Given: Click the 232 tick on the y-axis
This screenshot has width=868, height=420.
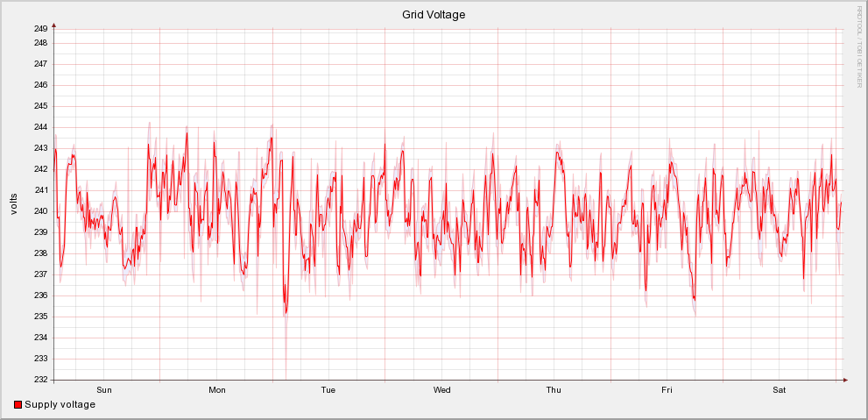Looking at the screenshot, I should [x=40, y=380].
